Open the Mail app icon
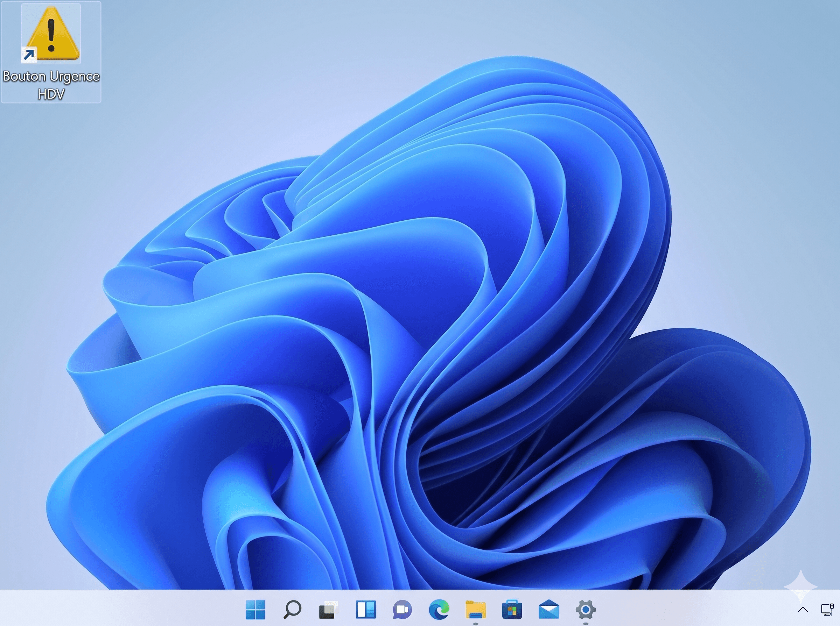Viewport: 840px width, 626px height. (x=549, y=610)
